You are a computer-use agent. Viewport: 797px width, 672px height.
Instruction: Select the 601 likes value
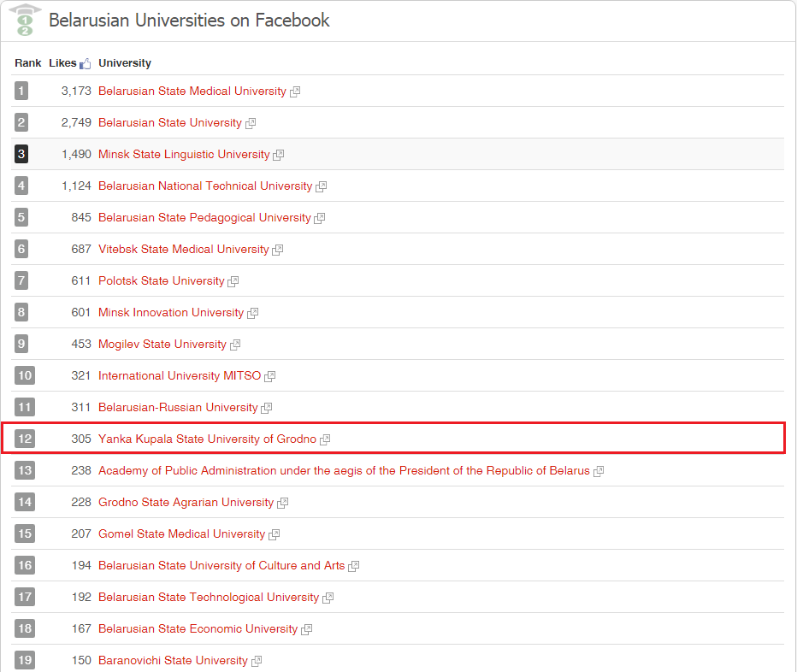pyautogui.click(x=81, y=312)
